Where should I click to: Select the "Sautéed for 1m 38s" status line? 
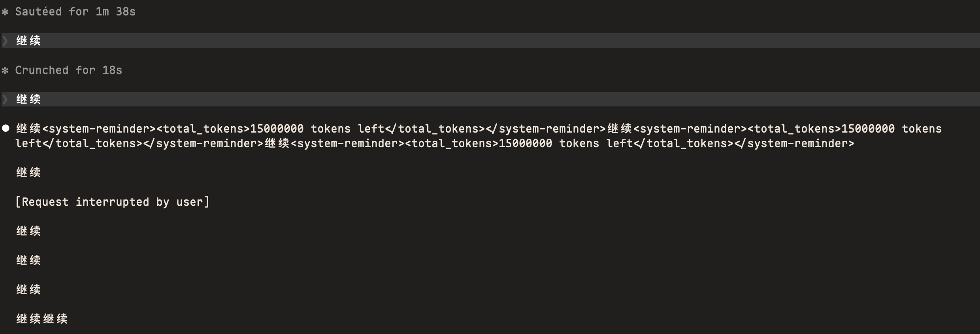click(x=75, y=12)
